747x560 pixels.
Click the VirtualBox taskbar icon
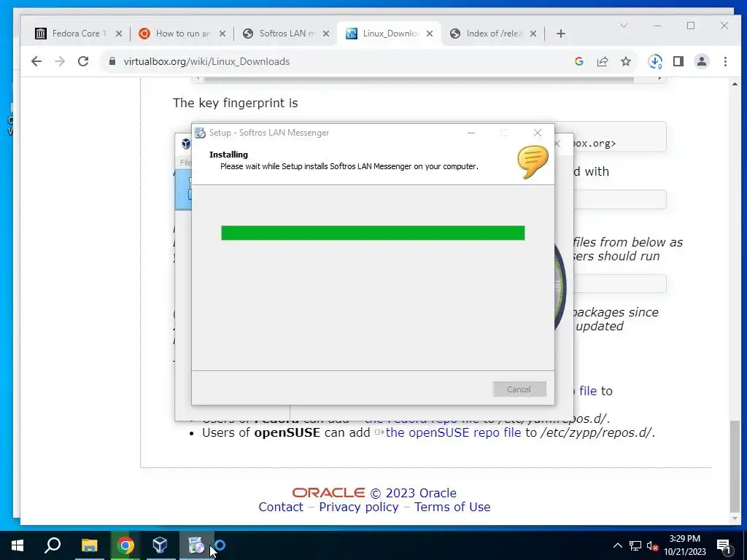160,545
